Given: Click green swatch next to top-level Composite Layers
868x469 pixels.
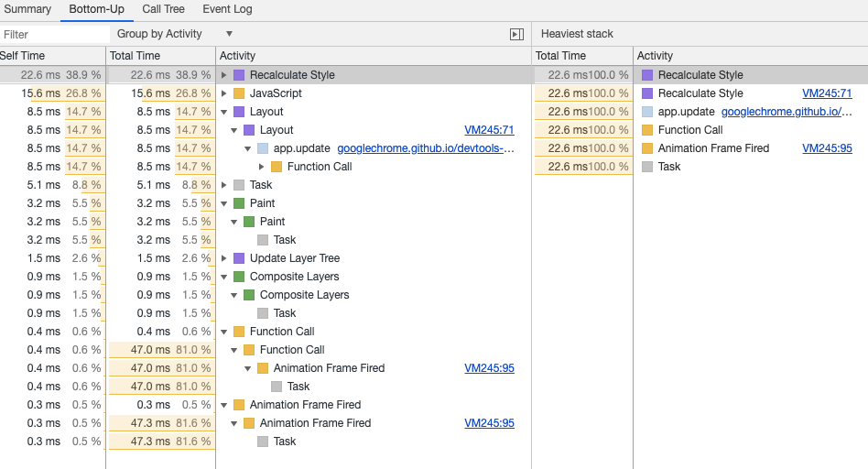Looking at the screenshot, I should click(239, 276).
